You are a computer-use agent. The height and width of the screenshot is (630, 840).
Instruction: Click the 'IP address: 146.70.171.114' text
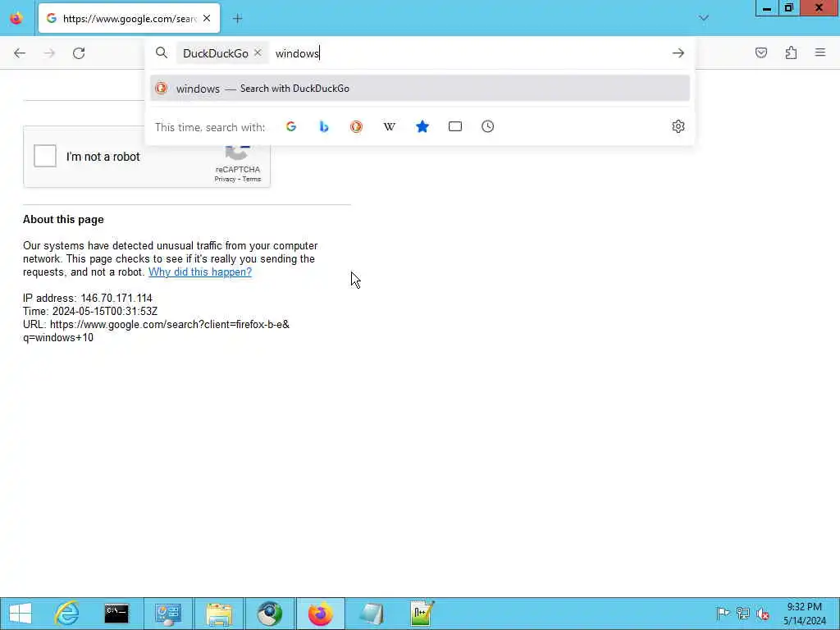click(87, 298)
